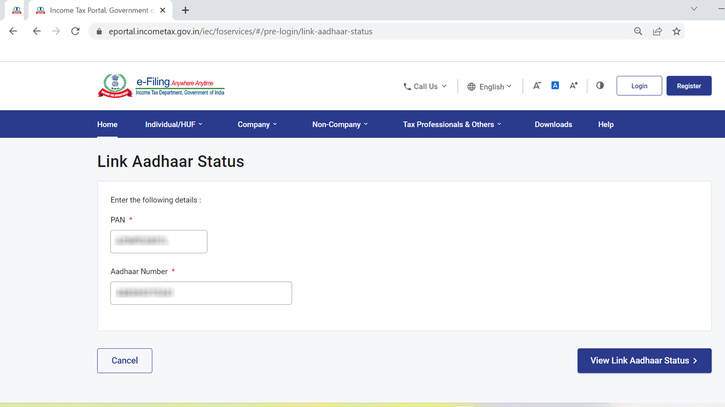Go to the Home menu item

[107, 124]
